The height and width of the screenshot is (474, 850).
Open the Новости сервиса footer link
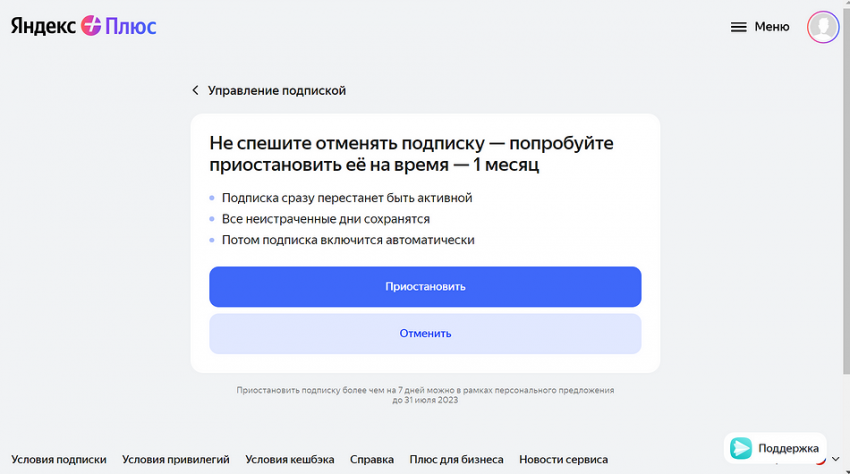(563, 460)
